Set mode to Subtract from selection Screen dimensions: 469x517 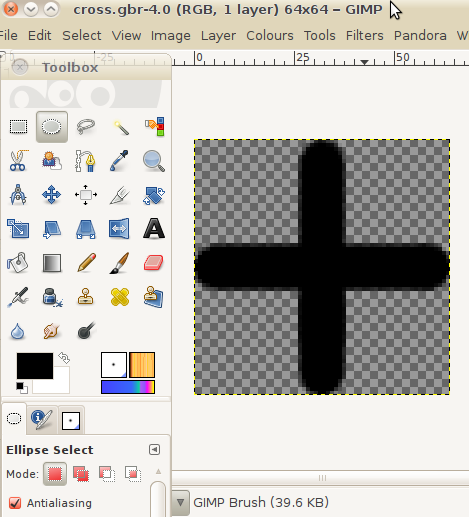(x=107, y=474)
